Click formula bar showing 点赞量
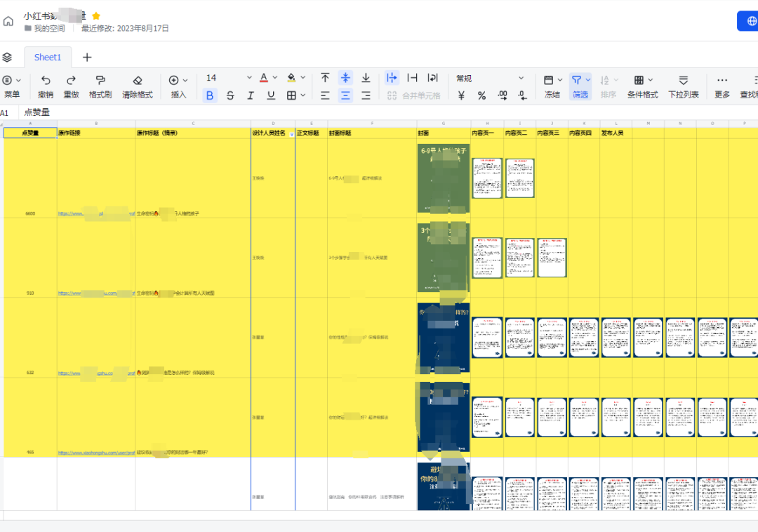This screenshot has width=758, height=532. pyautogui.click(x=36, y=112)
